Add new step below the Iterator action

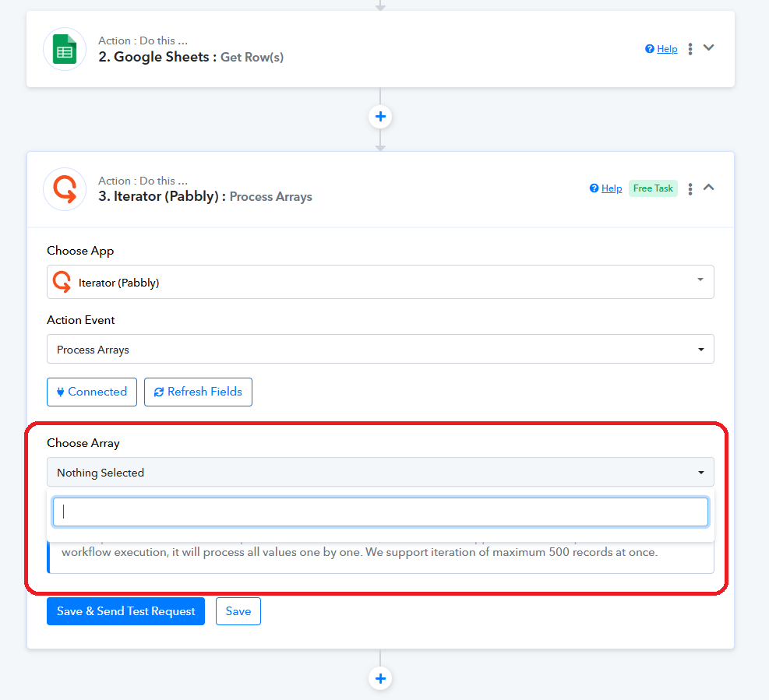pyautogui.click(x=380, y=678)
